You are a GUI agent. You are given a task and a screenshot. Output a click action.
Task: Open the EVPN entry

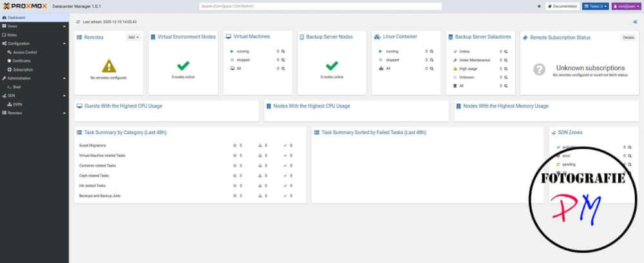click(x=35, y=104)
